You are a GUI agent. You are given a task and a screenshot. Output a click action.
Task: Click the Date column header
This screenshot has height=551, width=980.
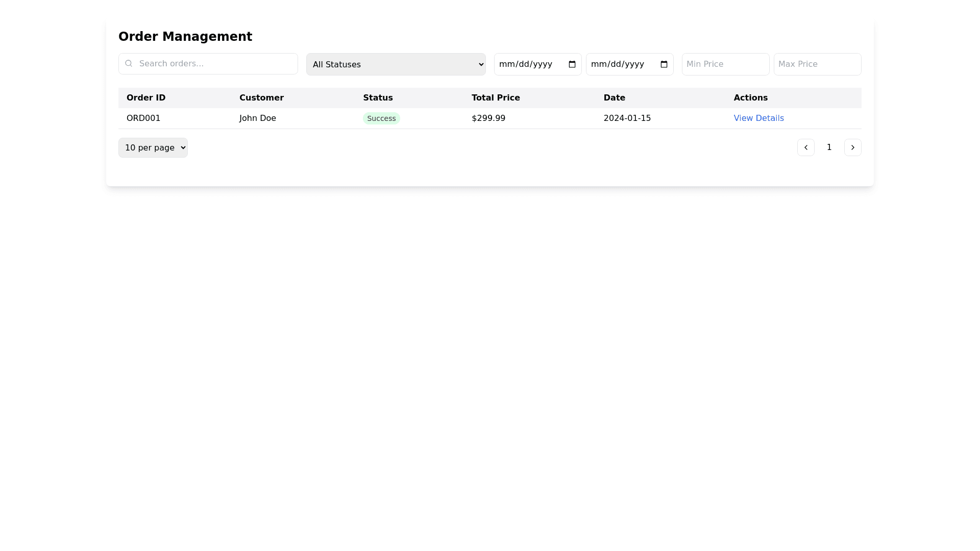click(x=614, y=97)
